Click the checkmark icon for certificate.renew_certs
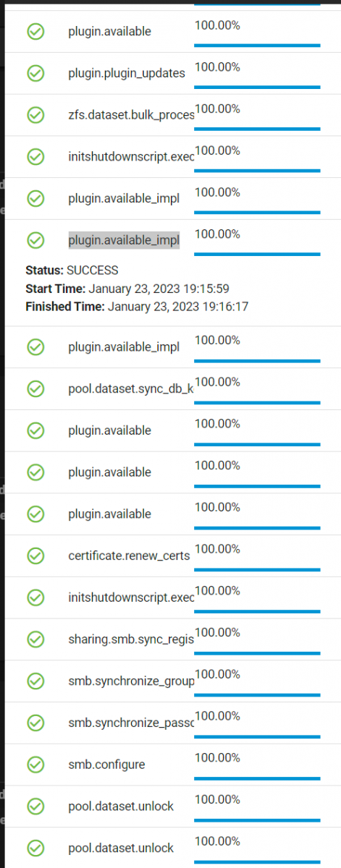Viewport: 341px width, 868px height. point(35,556)
